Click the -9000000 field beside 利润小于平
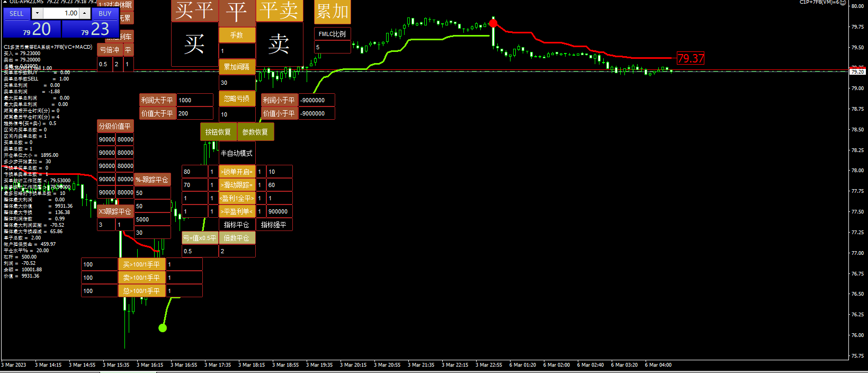Screen dimensions: 868x373 coord(316,100)
